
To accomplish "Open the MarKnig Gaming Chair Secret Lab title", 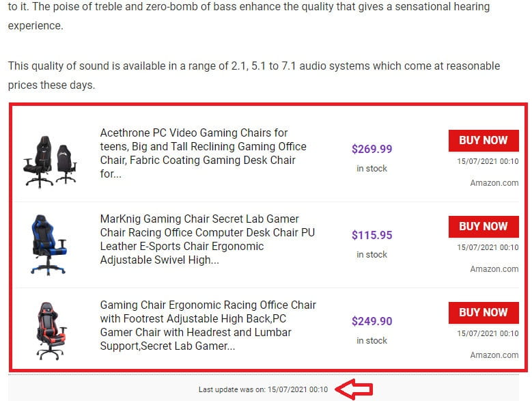I will [x=208, y=239].
